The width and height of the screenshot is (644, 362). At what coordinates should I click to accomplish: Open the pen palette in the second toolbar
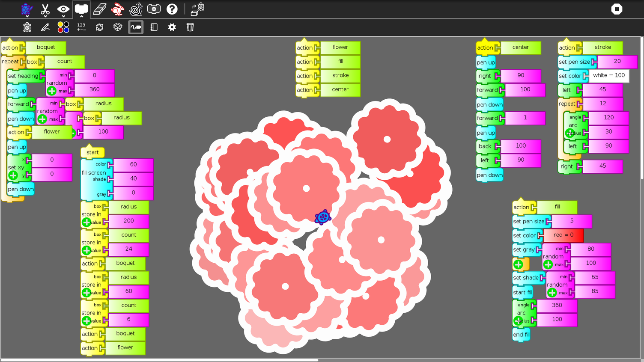coord(45,27)
